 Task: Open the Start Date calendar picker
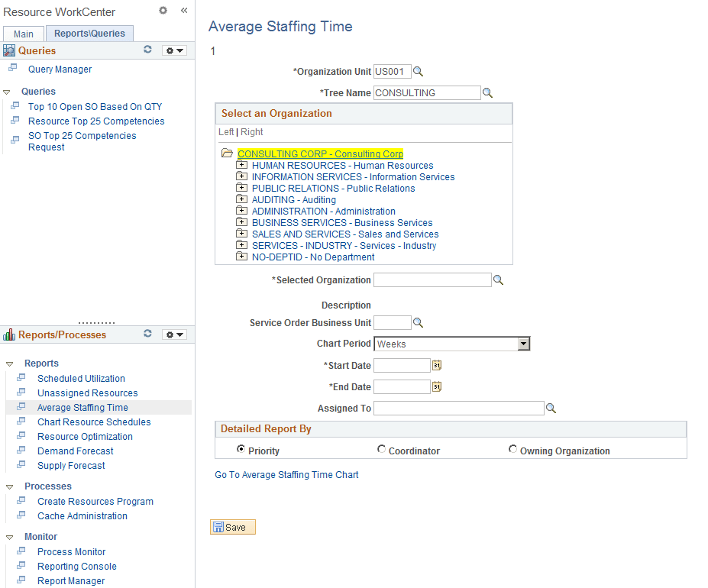point(437,365)
